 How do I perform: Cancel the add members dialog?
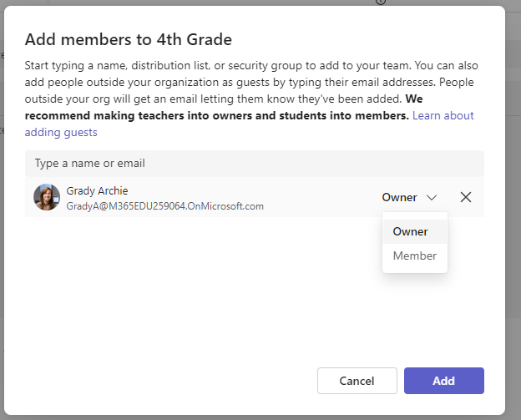[x=357, y=381]
